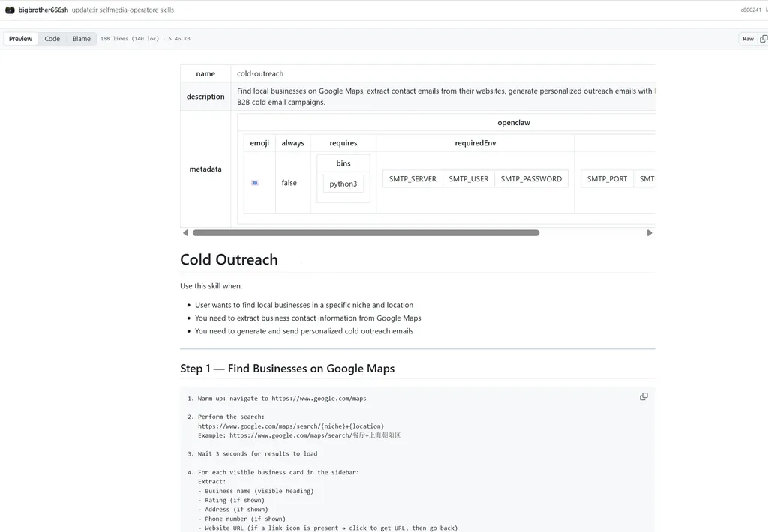The image size is (768, 532).
Task: Copy raw file contents icon
Action: tap(763, 39)
